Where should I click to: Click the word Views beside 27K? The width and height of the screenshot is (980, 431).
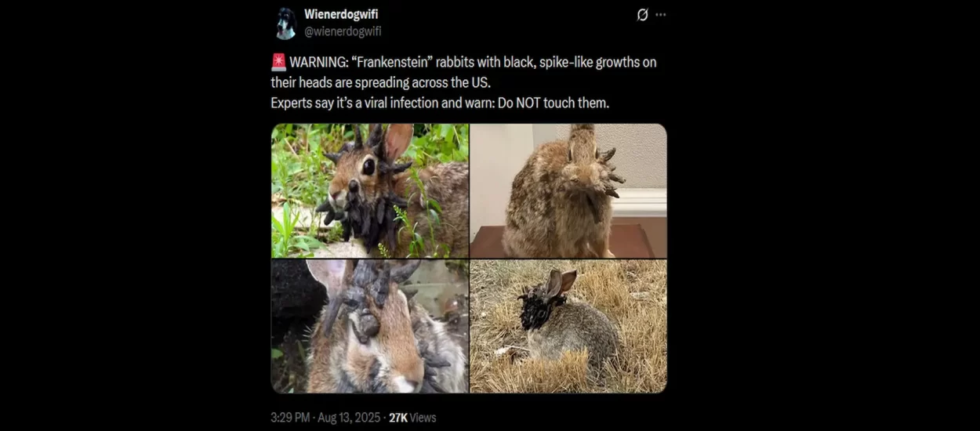(423, 418)
